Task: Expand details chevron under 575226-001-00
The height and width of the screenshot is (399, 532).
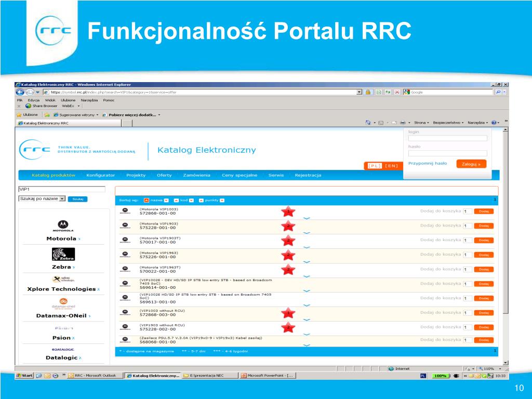Action: (307, 262)
